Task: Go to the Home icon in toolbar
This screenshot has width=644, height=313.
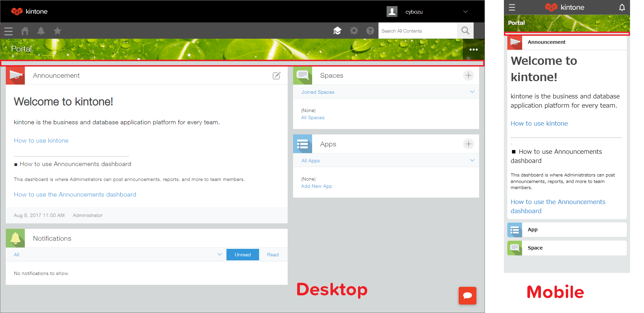Action: coord(25,31)
